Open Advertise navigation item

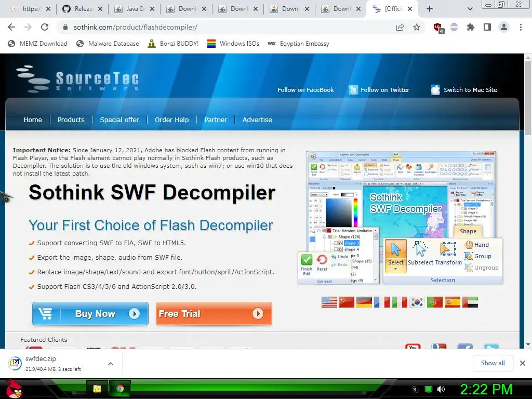[x=257, y=120]
